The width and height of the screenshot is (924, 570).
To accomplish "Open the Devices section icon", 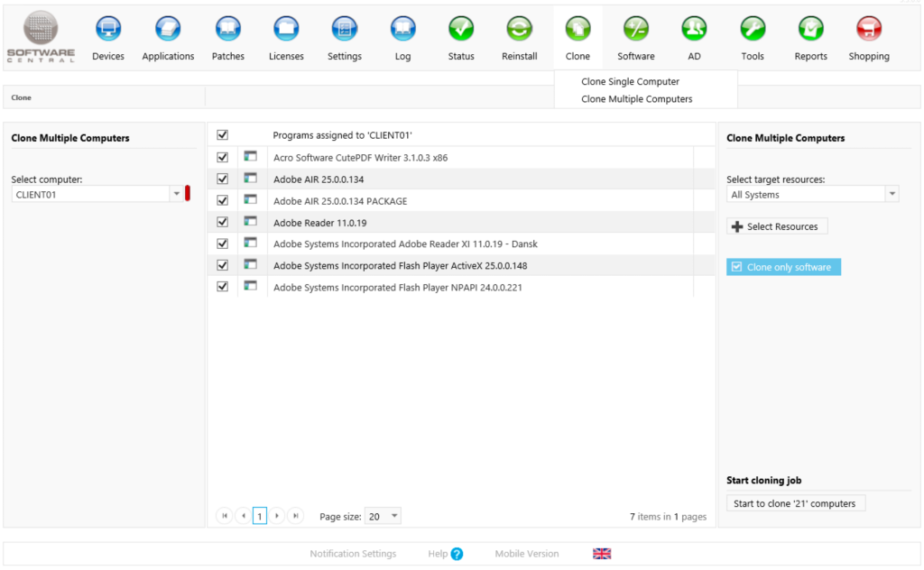I will [x=108, y=29].
